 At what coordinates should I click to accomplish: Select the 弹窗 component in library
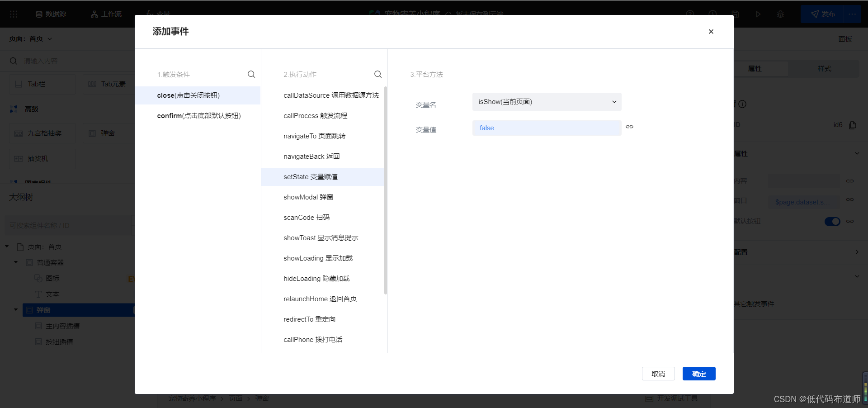click(108, 133)
